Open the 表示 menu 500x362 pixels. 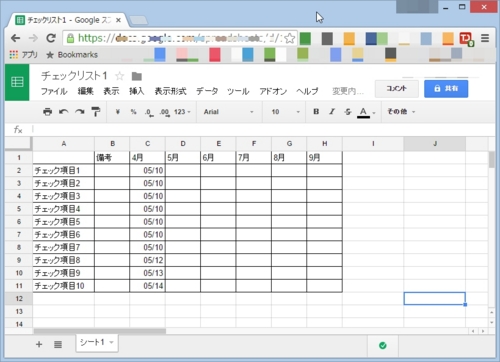click(111, 91)
